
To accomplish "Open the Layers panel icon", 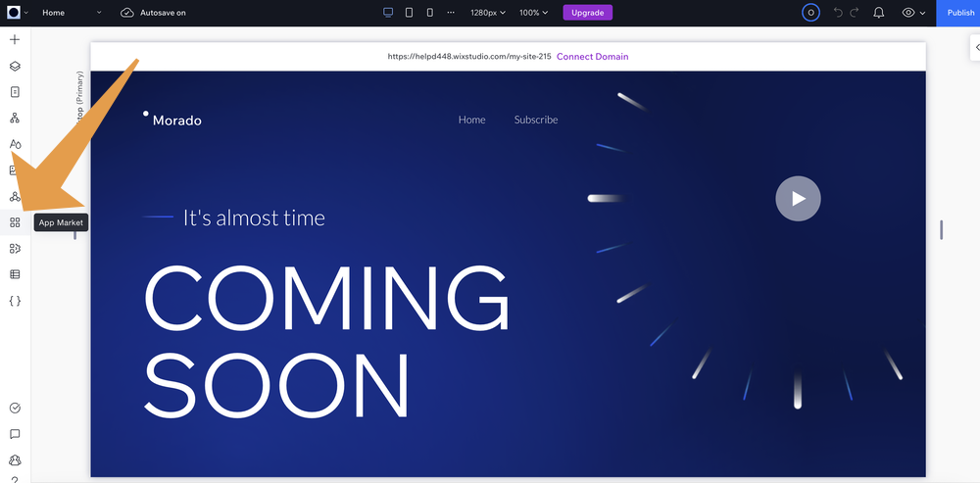I will [x=15, y=67].
